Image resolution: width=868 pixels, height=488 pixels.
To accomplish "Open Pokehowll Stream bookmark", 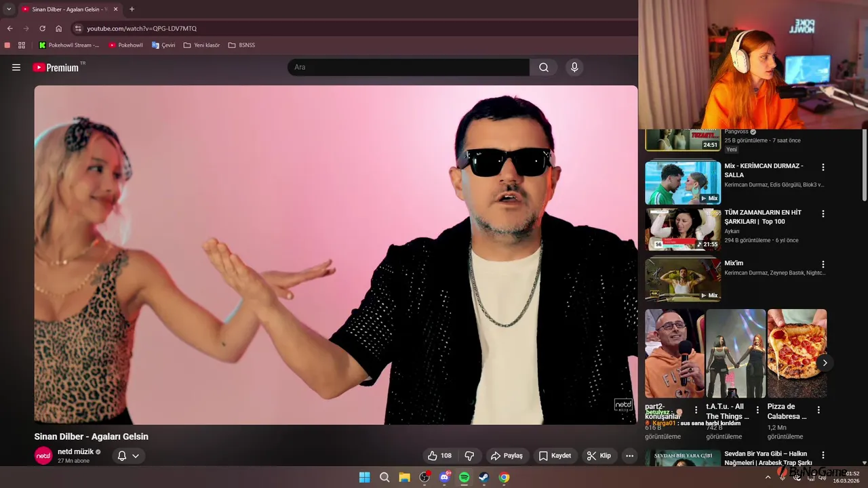I will (69, 45).
